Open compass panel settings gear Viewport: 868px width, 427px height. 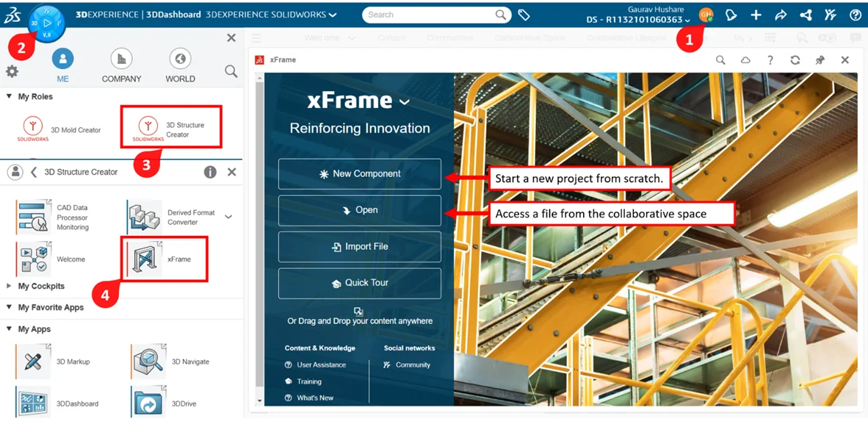(12, 71)
